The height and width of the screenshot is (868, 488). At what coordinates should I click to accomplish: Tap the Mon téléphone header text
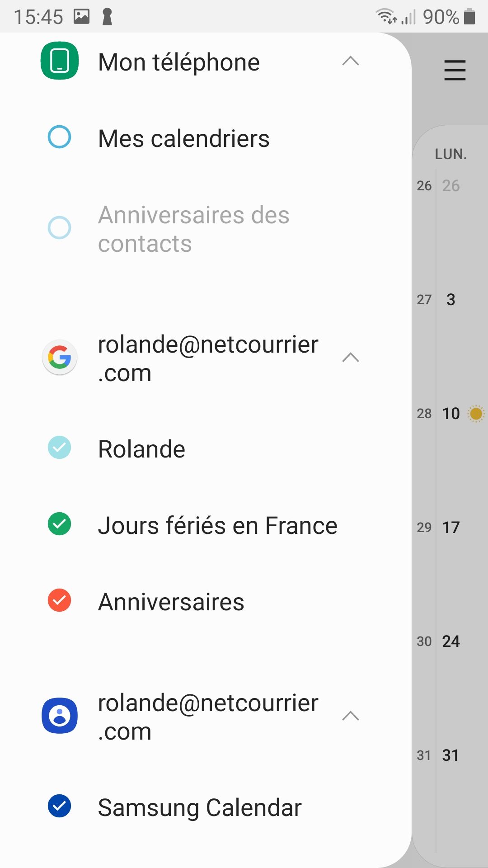pyautogui.click(x=179, y=62)
